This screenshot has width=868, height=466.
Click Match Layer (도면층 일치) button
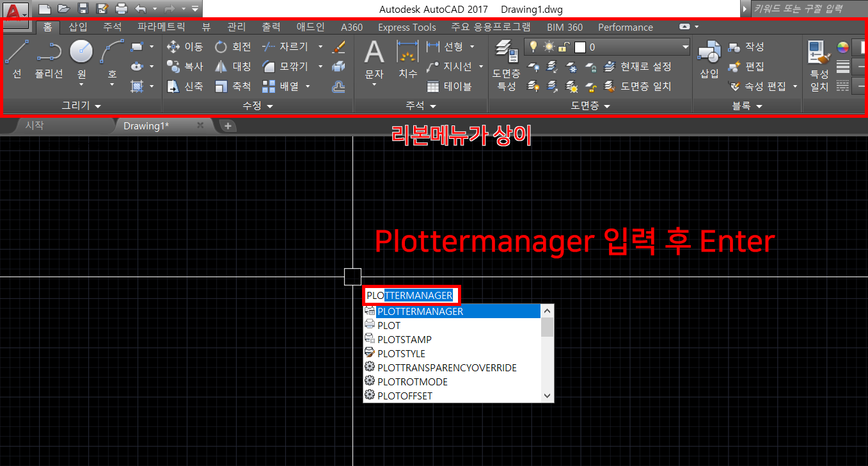(638, 86)
